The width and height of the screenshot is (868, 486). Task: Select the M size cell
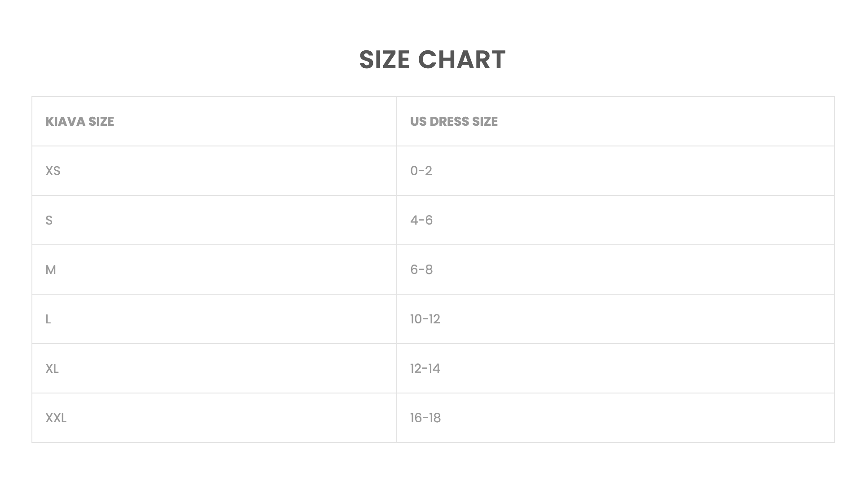[51, 270]
